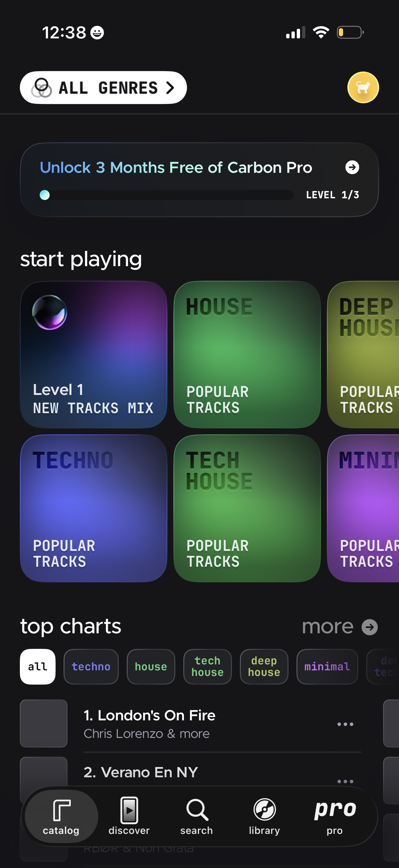
Task: Select the deep house chip in top charts
Action: coord(264,666)
